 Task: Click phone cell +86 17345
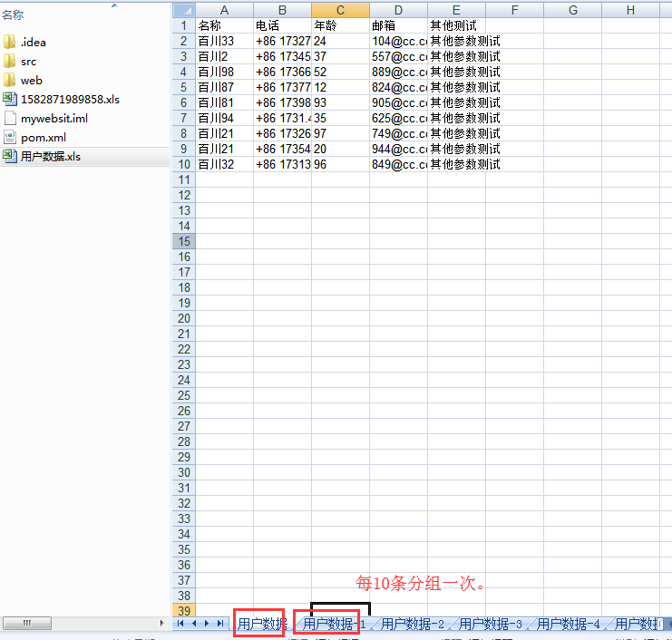(282, 56)
